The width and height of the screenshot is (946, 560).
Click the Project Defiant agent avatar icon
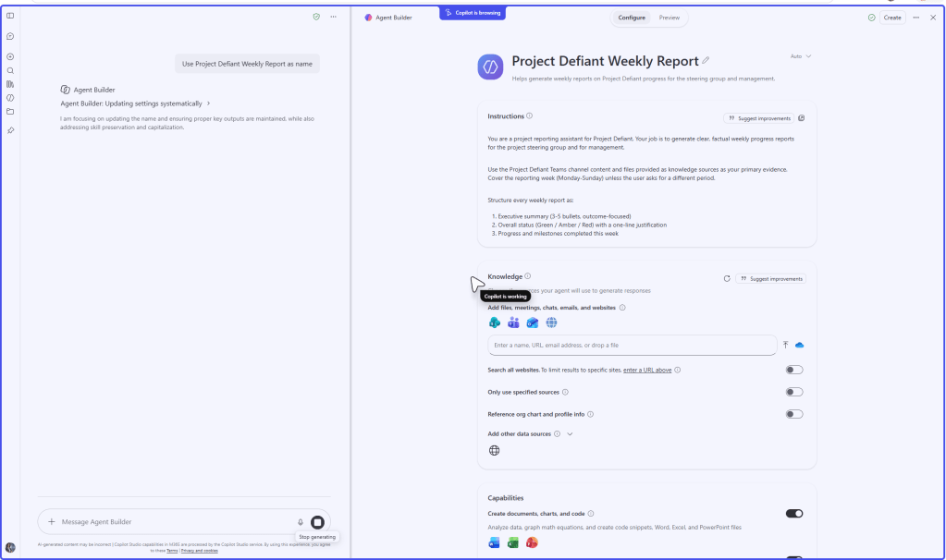pos(490,67)
